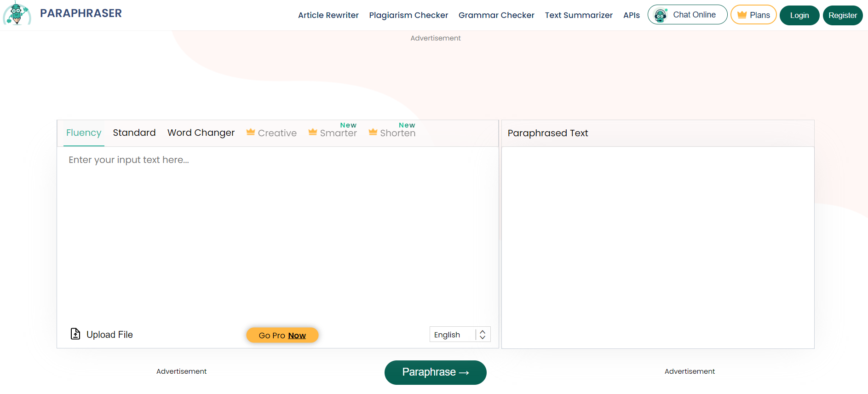Click the Upload File label
This screenshot has height=394, width=868.
109,335
